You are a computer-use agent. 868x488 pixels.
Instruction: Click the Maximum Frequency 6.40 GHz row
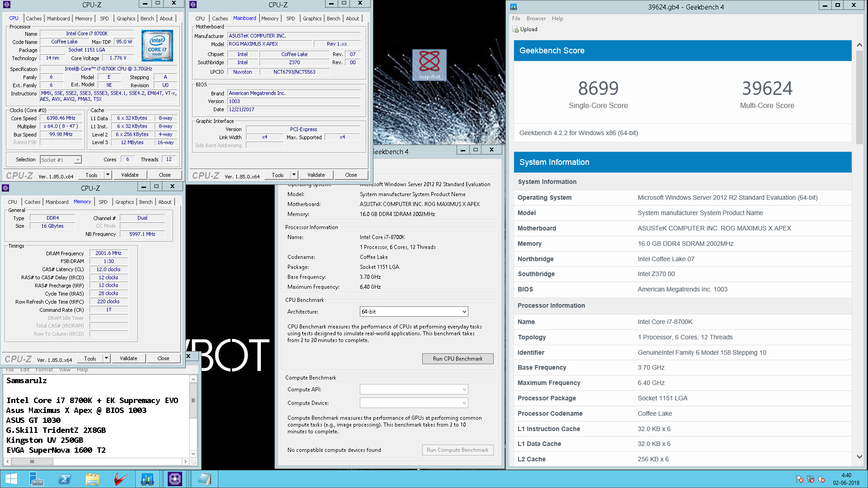pos(683,383)
